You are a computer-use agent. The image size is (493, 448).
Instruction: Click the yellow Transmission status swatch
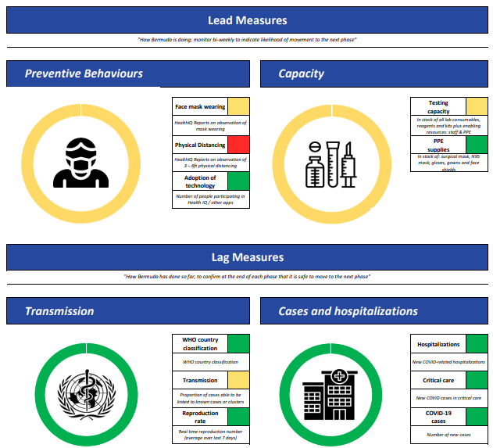238,380
